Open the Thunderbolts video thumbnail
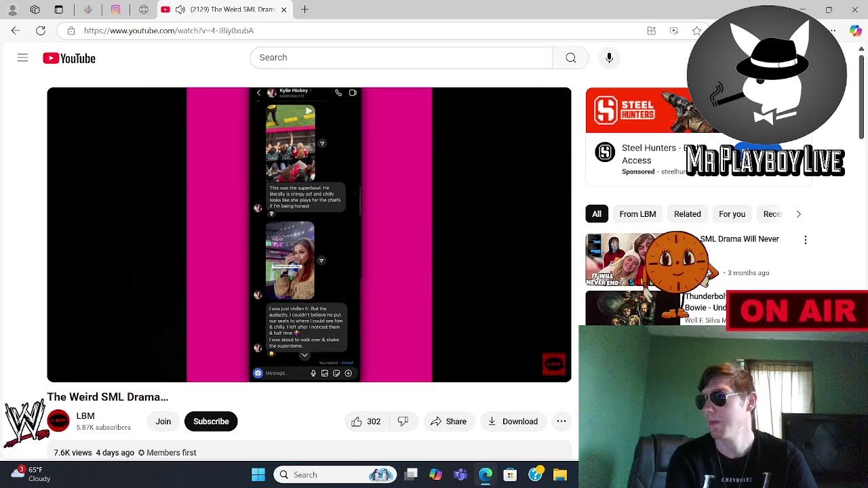 tap(632, 308)
